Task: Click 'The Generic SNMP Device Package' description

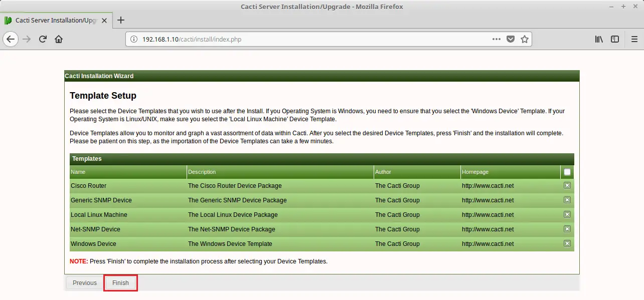Action: [x=237, y=200]
